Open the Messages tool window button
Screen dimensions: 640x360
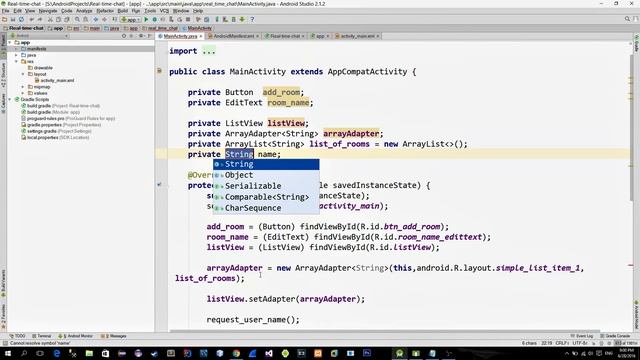click(114, 336)
